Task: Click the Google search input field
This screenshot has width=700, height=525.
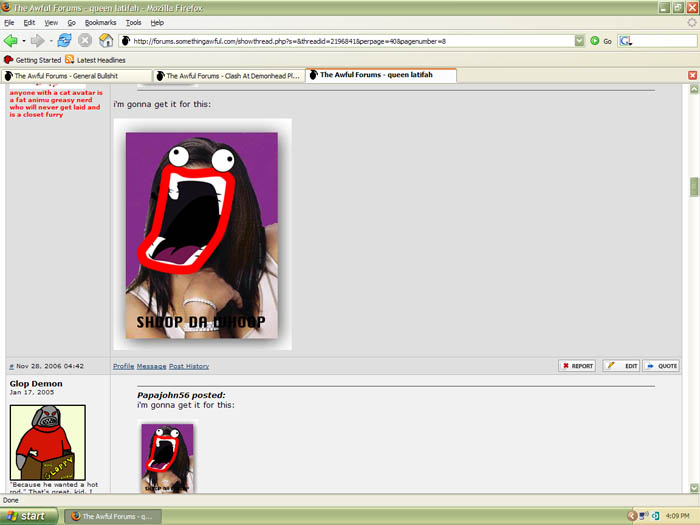Action: point(664,41)
